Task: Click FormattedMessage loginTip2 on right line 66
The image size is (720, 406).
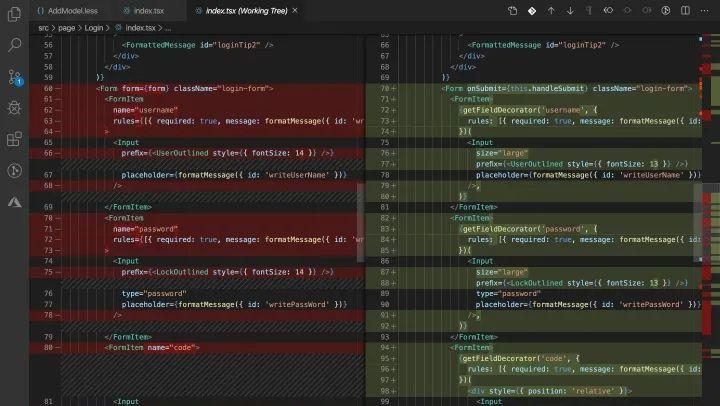Action: 543,45
